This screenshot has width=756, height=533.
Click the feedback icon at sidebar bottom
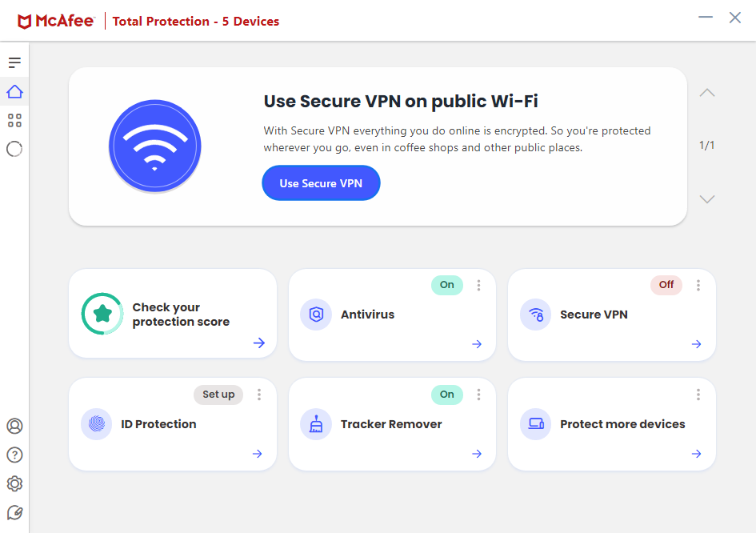14,512
